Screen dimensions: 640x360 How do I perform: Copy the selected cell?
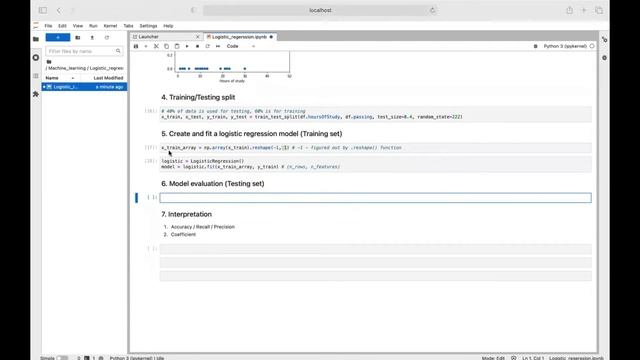tap(167, 46)
